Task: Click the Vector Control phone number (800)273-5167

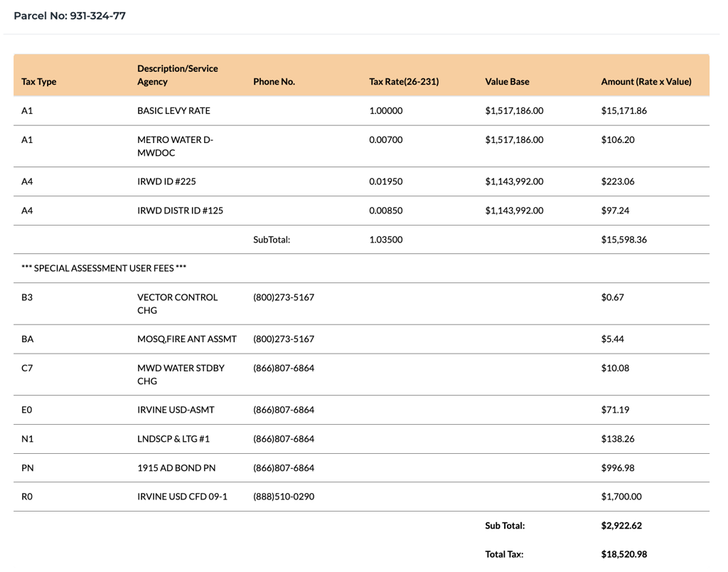Action: pos(284,297)
